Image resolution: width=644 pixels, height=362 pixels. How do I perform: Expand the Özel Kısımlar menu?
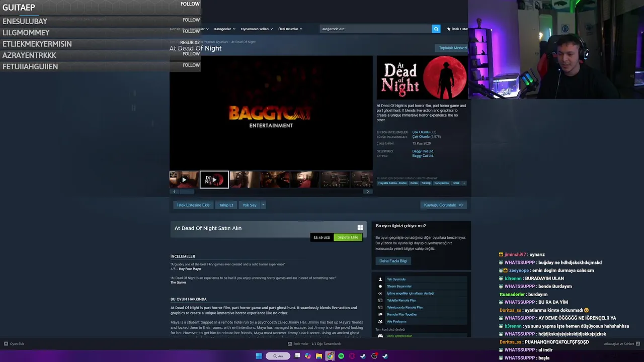coord(290,29)
